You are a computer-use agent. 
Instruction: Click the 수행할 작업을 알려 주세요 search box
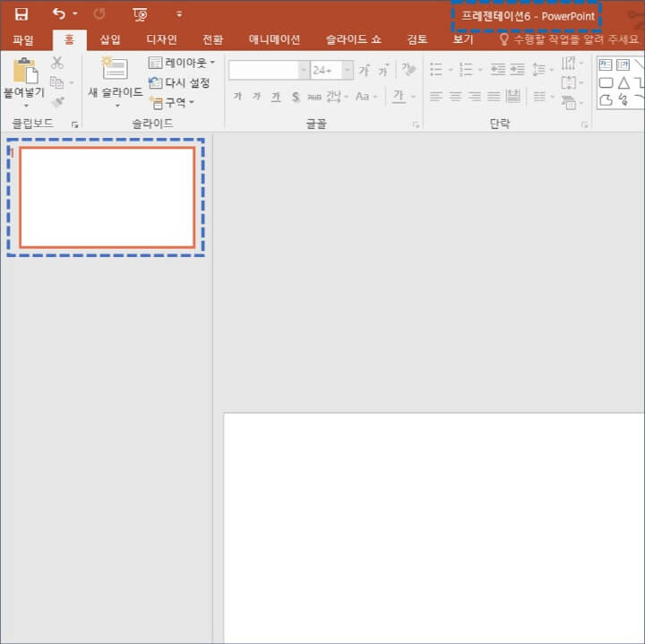(570, 39)
